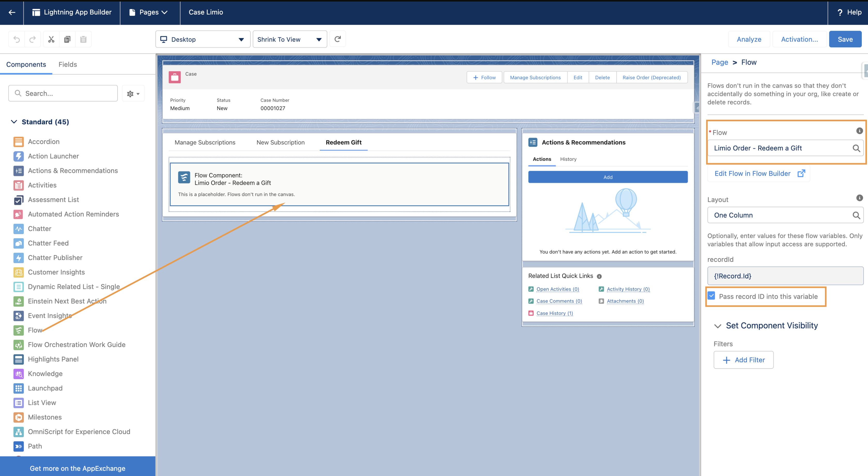Click search icon in Layout field
The image size is (868, 476).
click(856, 215)
